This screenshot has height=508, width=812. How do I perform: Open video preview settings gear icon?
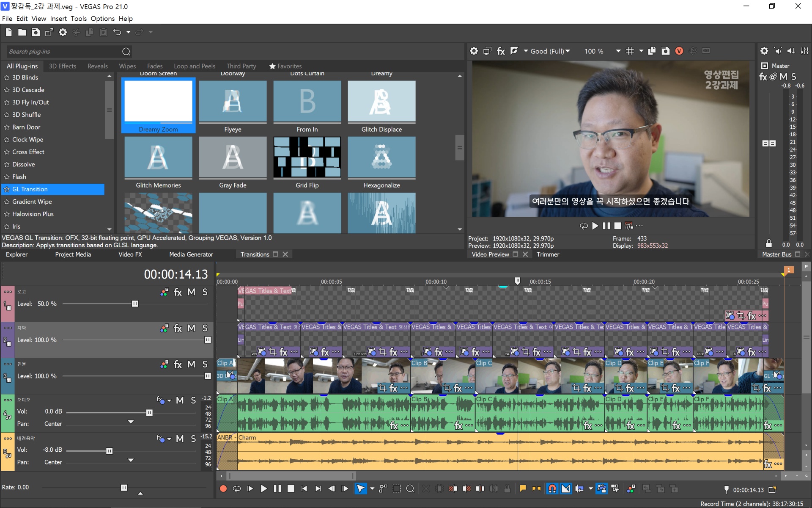(x=474, y=51)
